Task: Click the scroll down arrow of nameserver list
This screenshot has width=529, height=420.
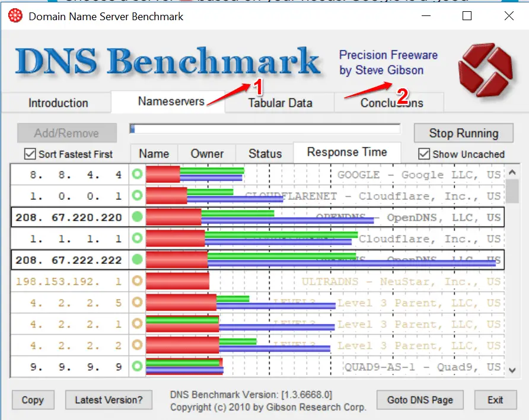Action: coord(512,370)
